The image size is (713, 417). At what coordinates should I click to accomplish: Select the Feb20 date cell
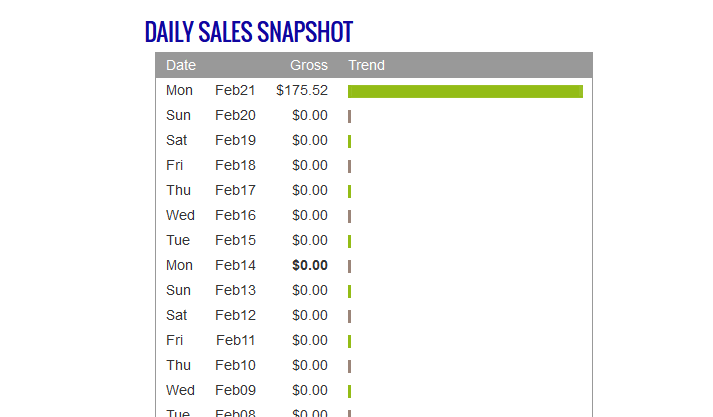tap(235, 116)
